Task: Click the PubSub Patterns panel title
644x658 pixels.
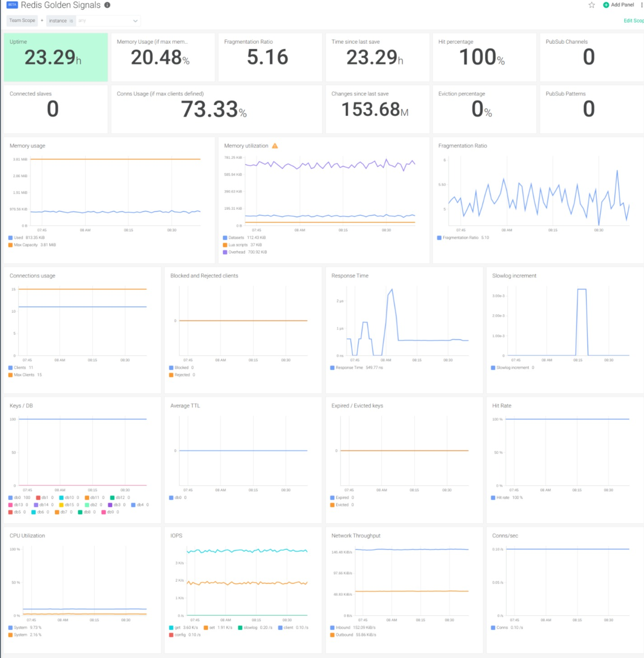Action: 565,94
